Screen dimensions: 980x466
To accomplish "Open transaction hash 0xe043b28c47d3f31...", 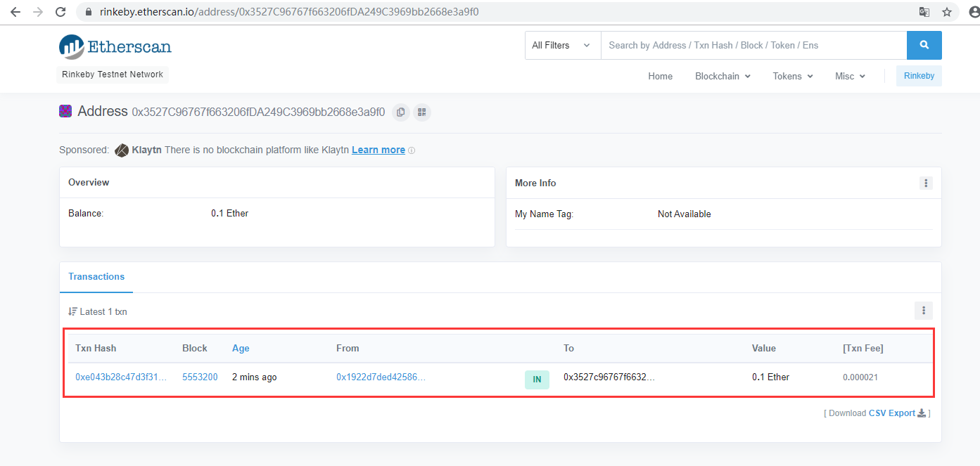I will point(121,377).
